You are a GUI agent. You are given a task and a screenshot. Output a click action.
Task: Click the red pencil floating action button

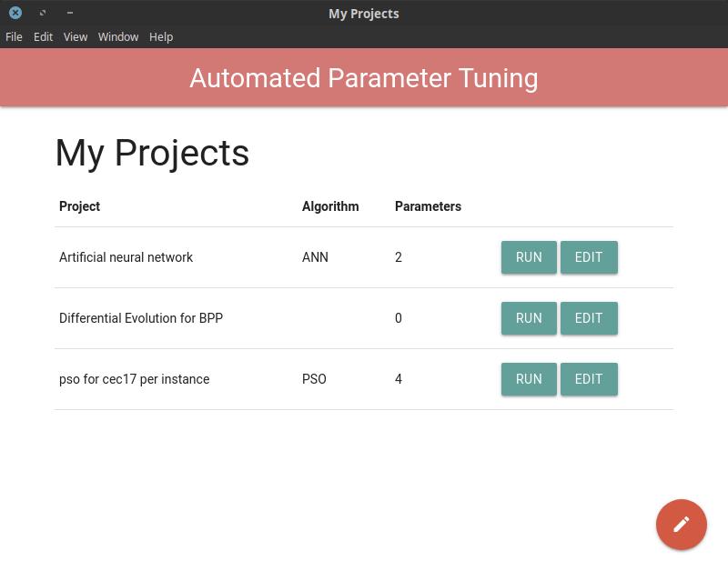[x=681, y=524]
